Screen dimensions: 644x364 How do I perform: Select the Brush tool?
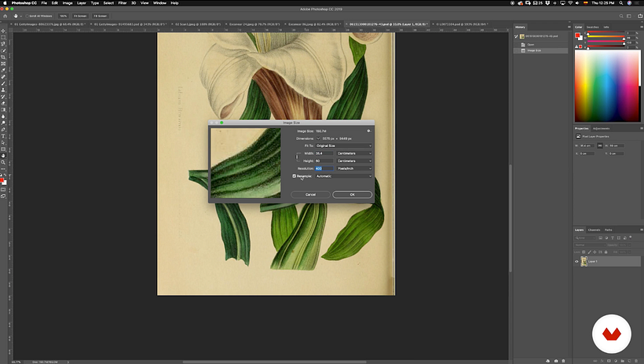tap(3, 83)
